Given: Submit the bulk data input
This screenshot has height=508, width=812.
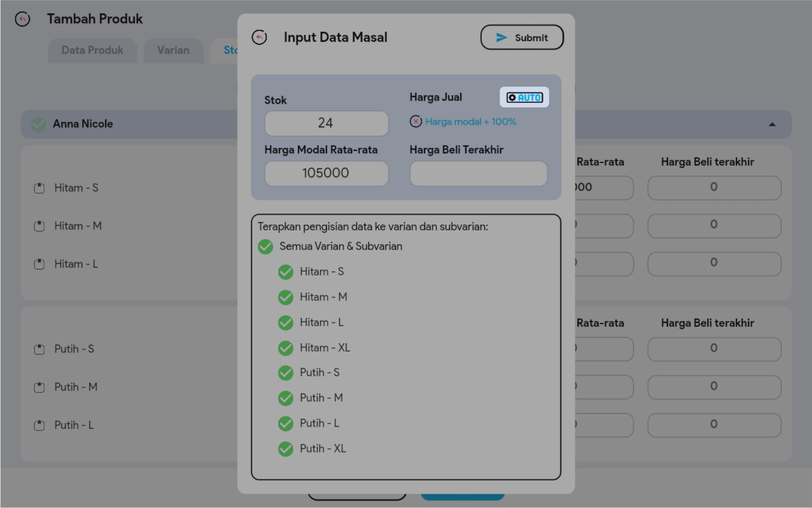Looking at the screenshot, I should (522, 38).
